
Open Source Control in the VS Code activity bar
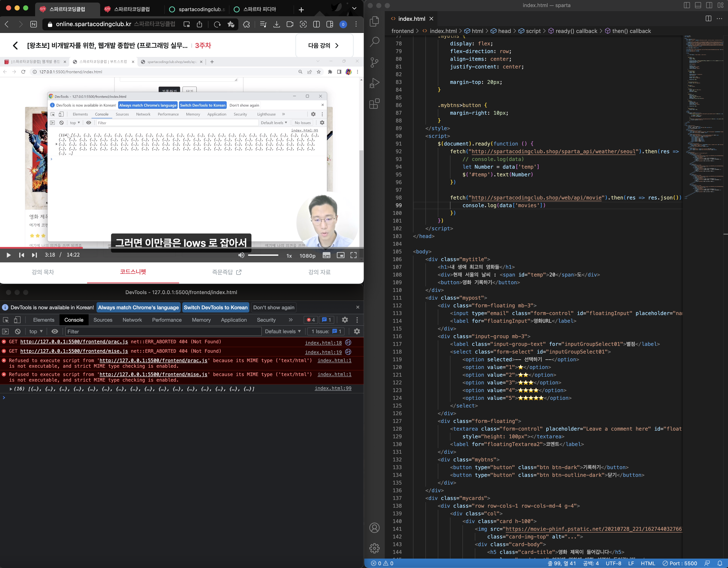point(374,62)
